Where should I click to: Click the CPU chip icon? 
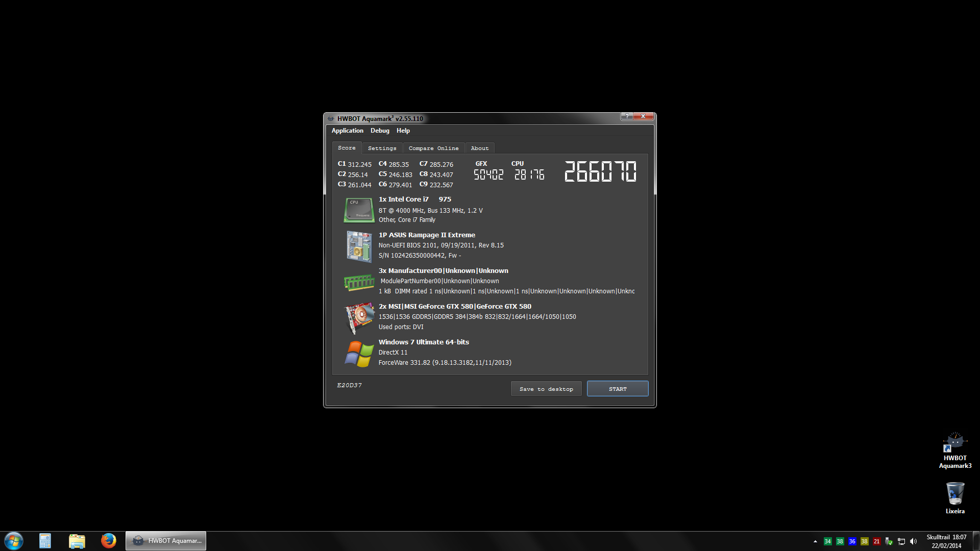click(359, 210)
